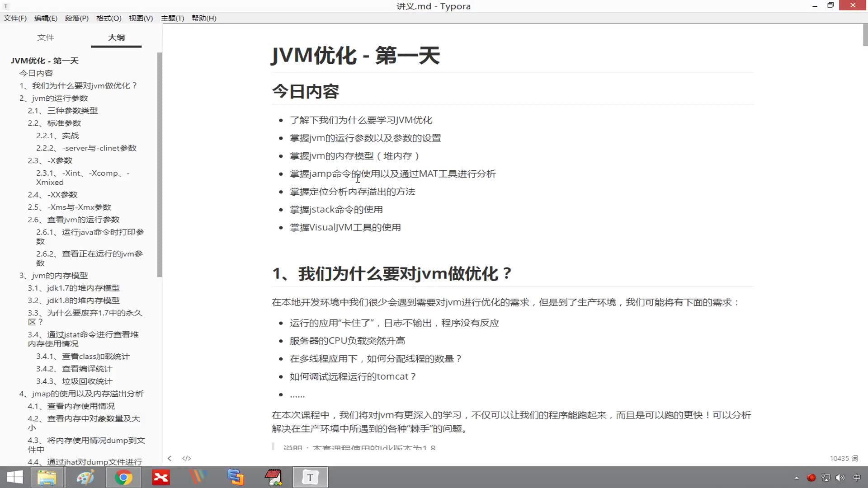
Task: Open the 段落(P) menu
Action: coord(76,18)
